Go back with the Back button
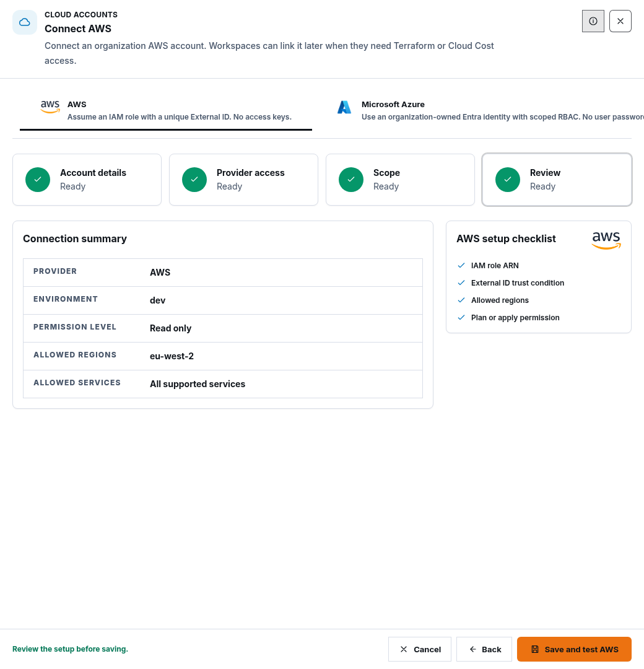The height and width of the screenshot is (669, 644). pos(484,649)
